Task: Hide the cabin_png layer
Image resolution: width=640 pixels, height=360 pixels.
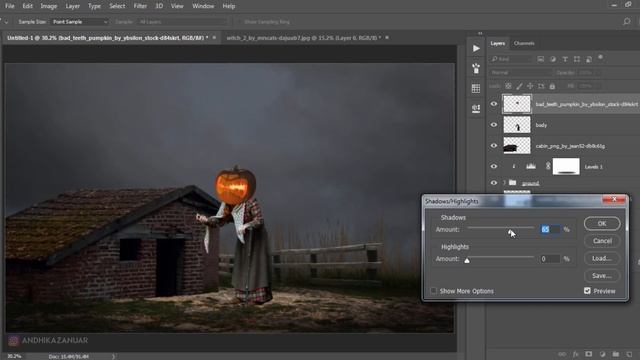Action: (x=494, y=145)
